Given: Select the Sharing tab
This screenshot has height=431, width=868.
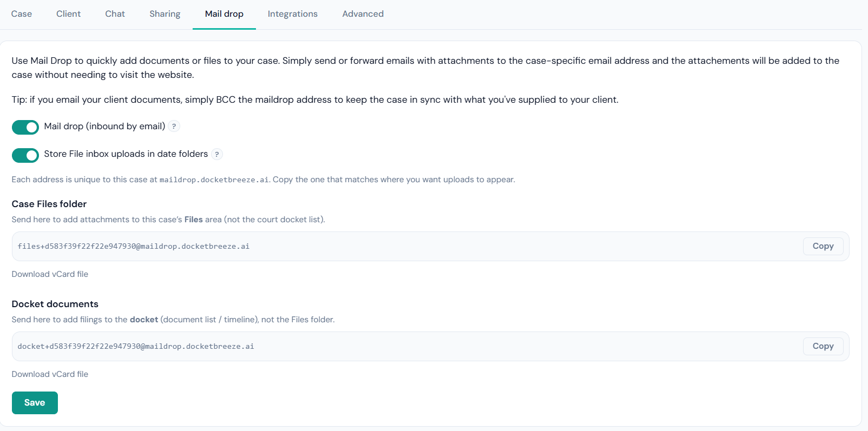Looking at the screenshot, I should click(x=165, y=14).
